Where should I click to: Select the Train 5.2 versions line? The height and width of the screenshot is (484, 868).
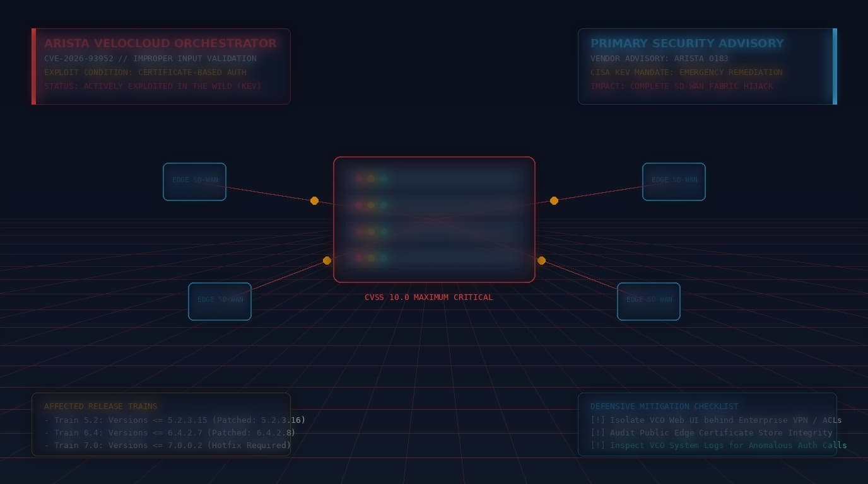(175, 420)
